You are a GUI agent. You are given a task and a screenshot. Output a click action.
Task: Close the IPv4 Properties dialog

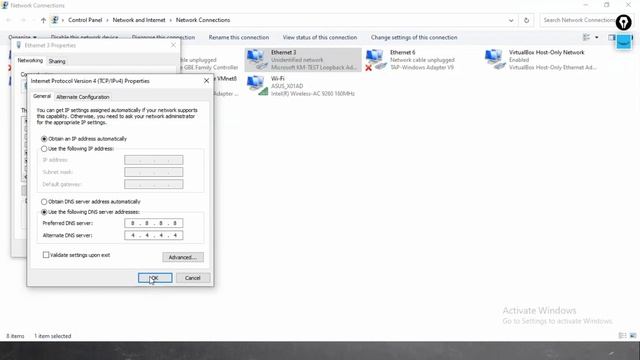(x=207, y=81)
